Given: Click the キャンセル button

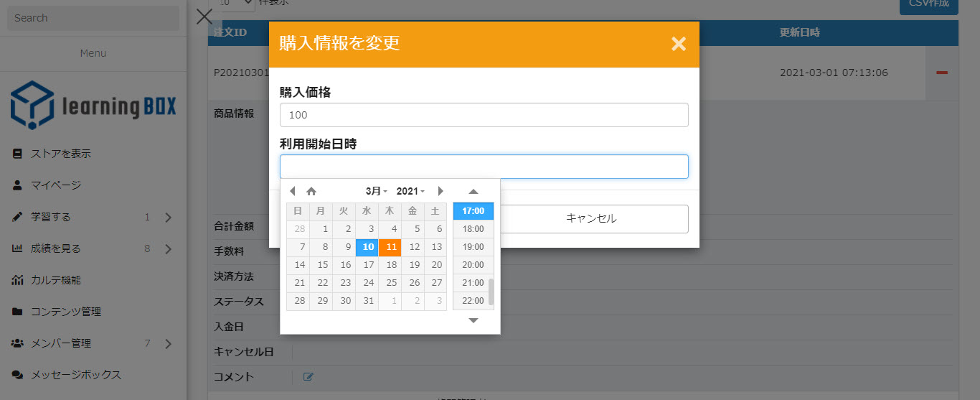Looking at the screenshot, I should [591, 218].
